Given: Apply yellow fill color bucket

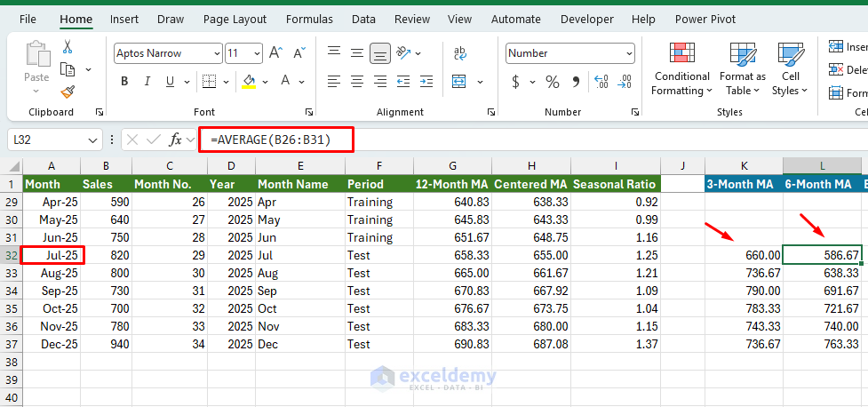Looking at the screenshot, I should [249, 82].
